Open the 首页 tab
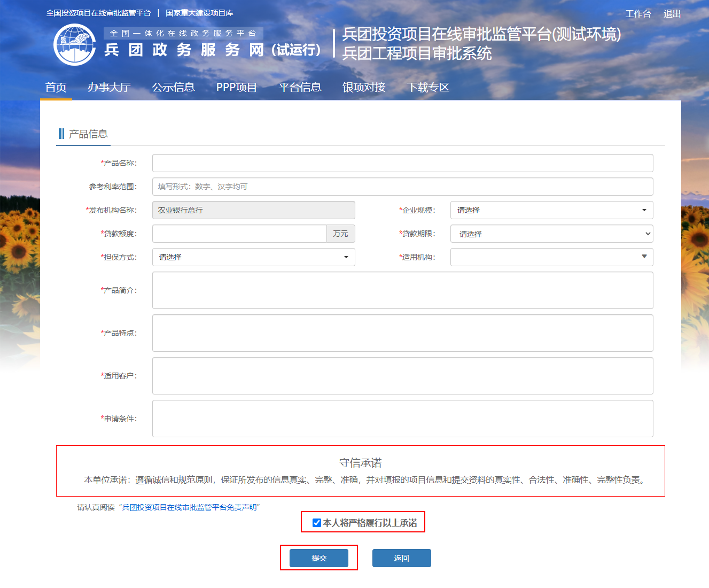This screenshot has width=709, height=588. pyautogui.click(x=56, y=87)
